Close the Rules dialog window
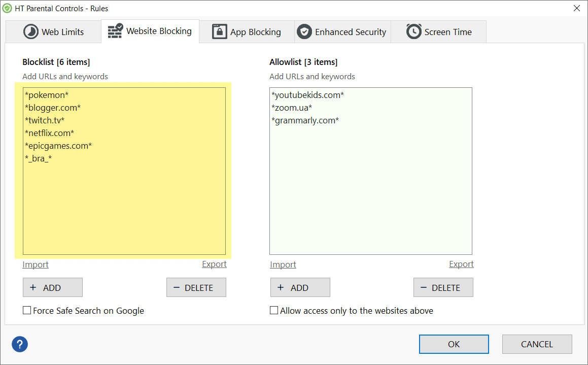The image size is (588, 365). [x=577, y=8]
